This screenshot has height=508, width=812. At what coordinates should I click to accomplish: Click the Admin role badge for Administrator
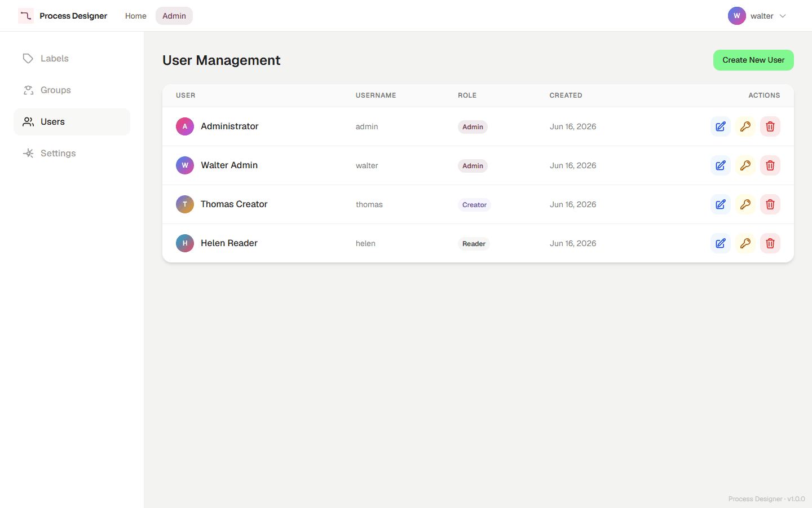473,127
